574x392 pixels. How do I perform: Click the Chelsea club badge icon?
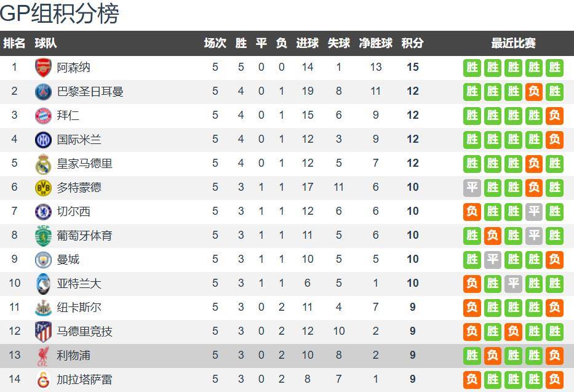pos(43,211)
